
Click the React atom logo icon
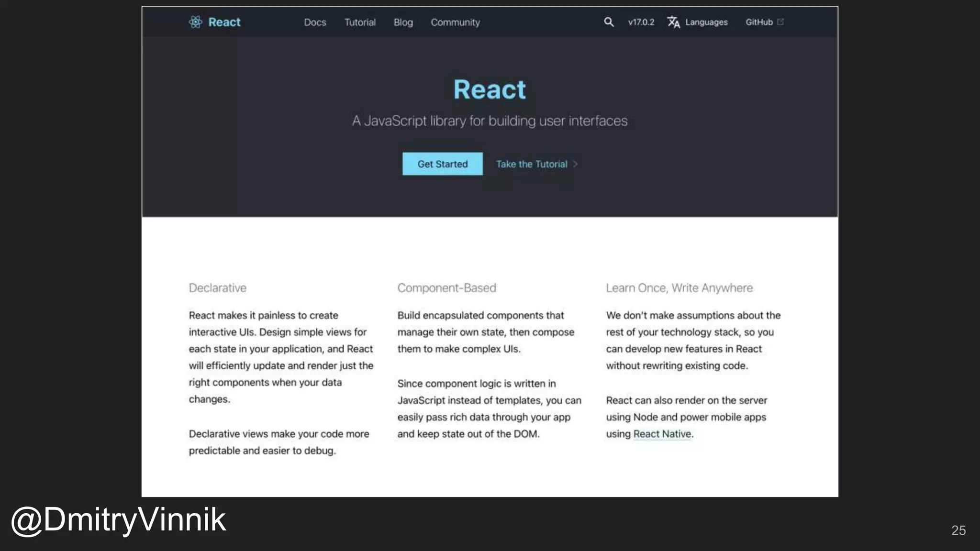click(x=195, y=22)
